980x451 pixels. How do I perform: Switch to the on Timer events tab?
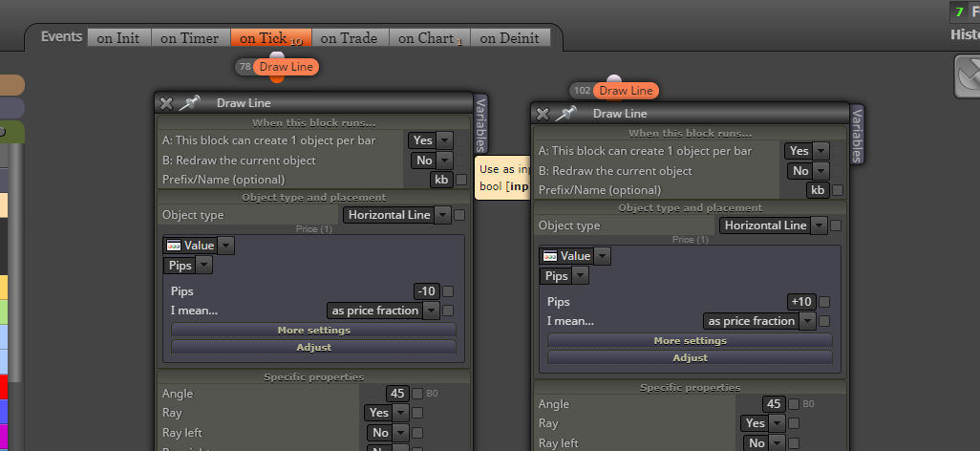click(x=190, y=38)
